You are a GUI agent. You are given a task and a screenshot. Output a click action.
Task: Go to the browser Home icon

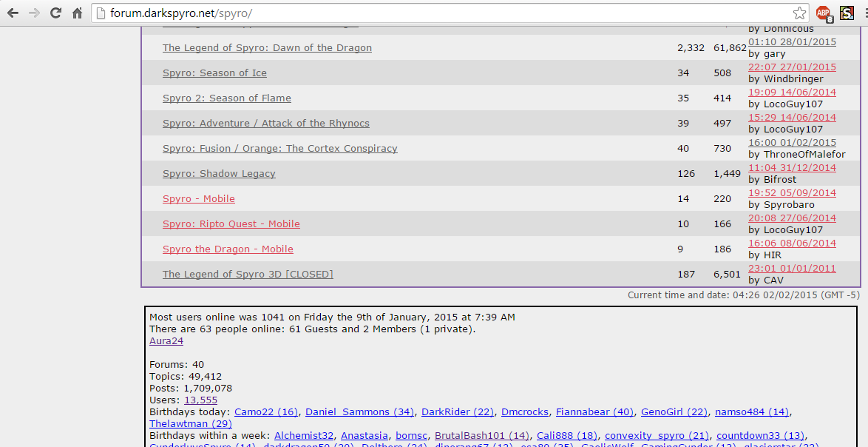point(78,13)
